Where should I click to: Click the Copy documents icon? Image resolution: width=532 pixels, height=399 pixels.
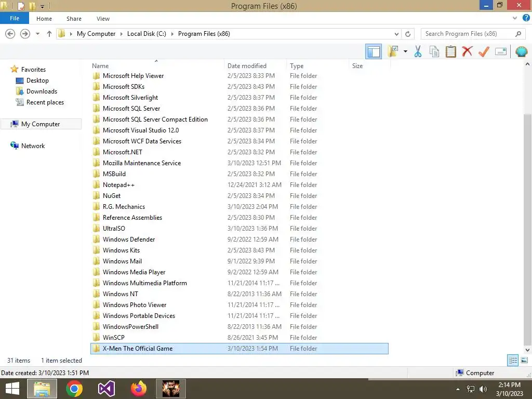[434, 51]
